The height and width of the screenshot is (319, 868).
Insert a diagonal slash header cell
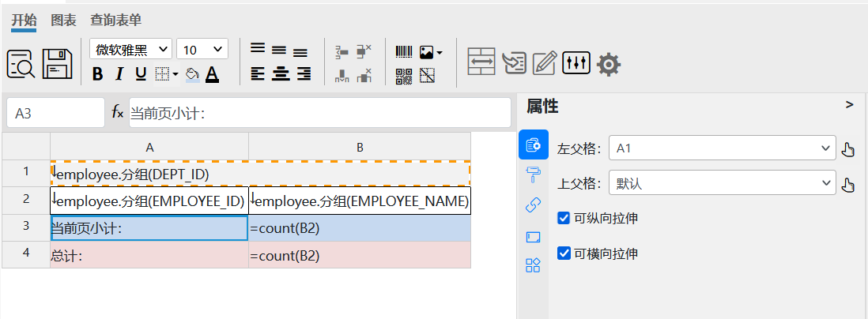tap(427, 75)
